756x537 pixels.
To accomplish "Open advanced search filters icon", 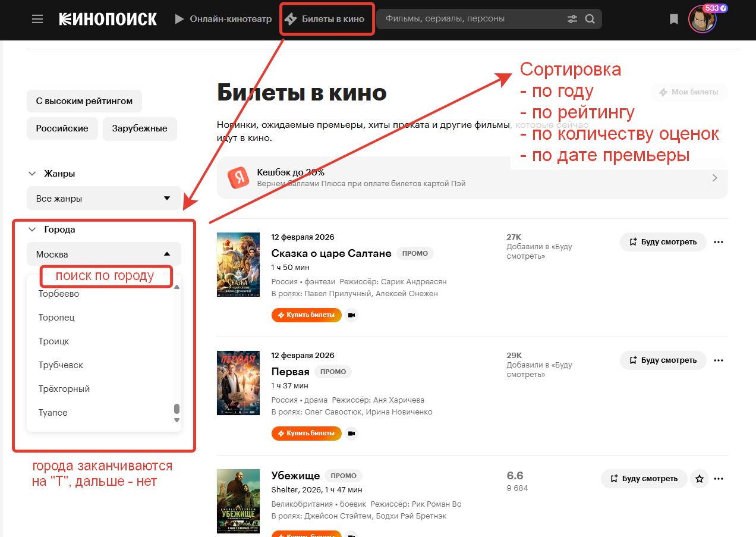I will (572, 19).
